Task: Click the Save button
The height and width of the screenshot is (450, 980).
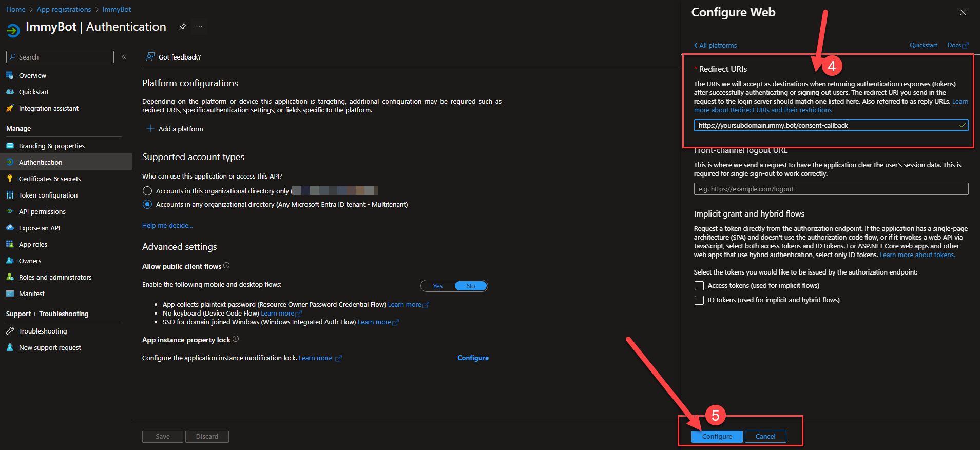Action: click(x=163, y=436)
